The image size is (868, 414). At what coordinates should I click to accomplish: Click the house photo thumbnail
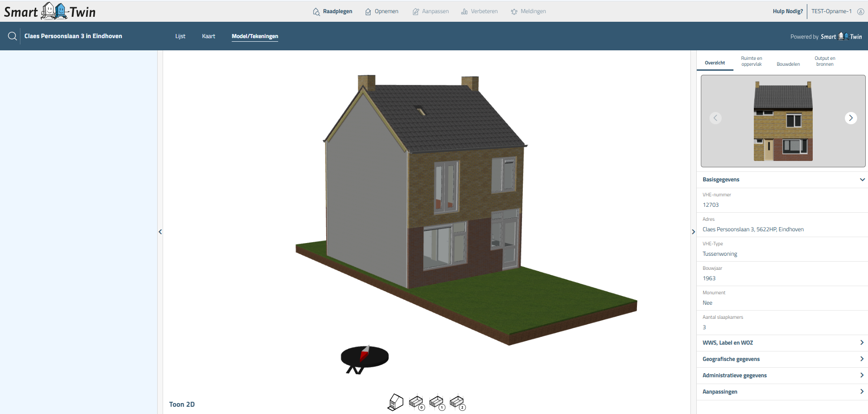click(783, 121)
